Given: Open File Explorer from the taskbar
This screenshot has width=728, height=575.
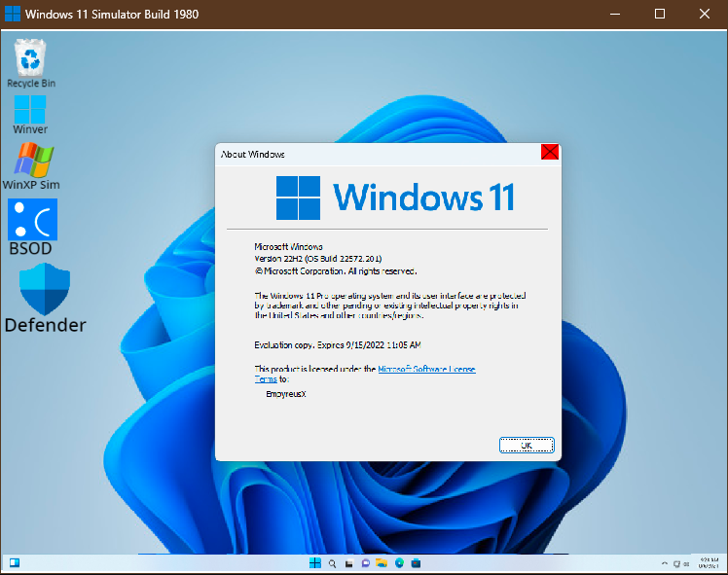Looking at the screenshot, I should (x=382, y=563).
